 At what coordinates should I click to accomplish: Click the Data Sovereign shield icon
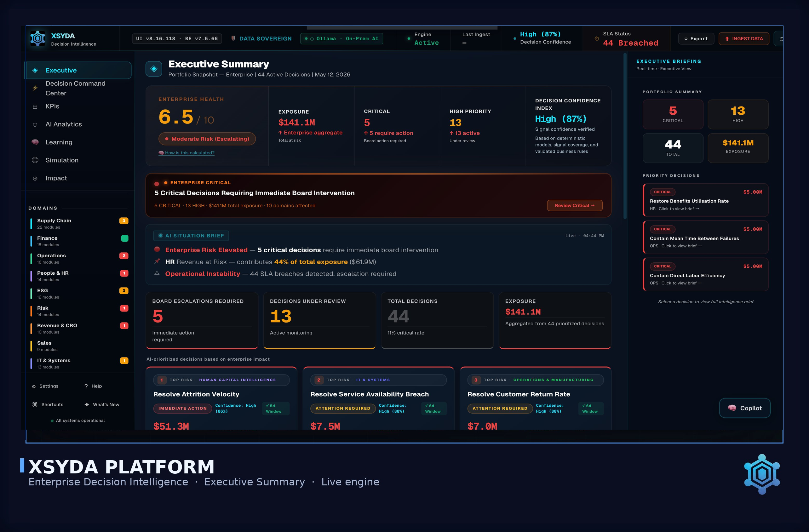(233, 38)
